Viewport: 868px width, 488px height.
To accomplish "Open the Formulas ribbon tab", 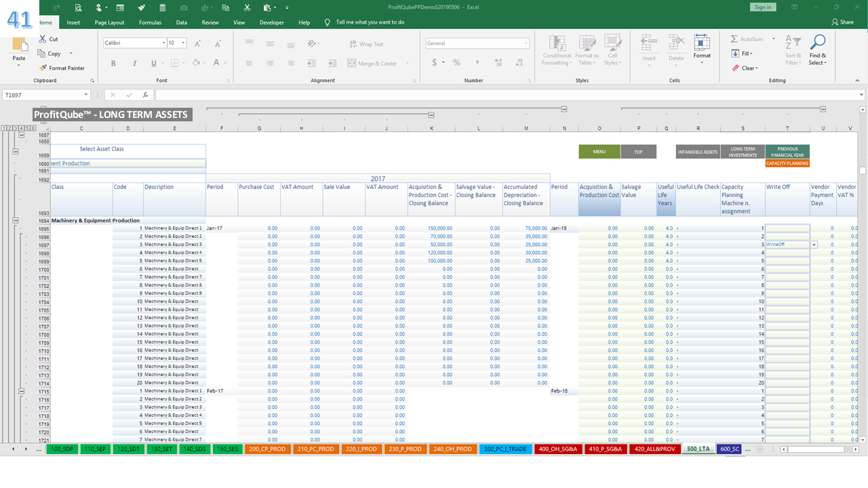I will tap(150, 22).
